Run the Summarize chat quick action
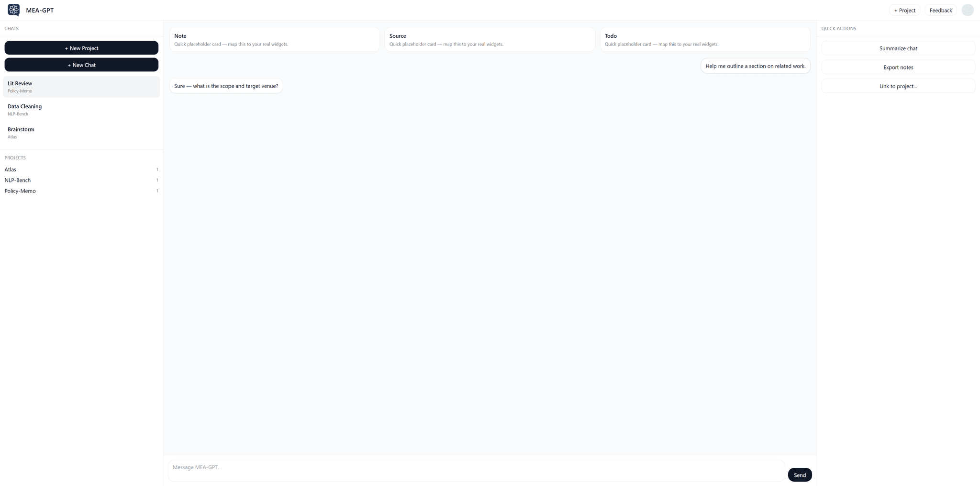 click(x=898, y=48)
